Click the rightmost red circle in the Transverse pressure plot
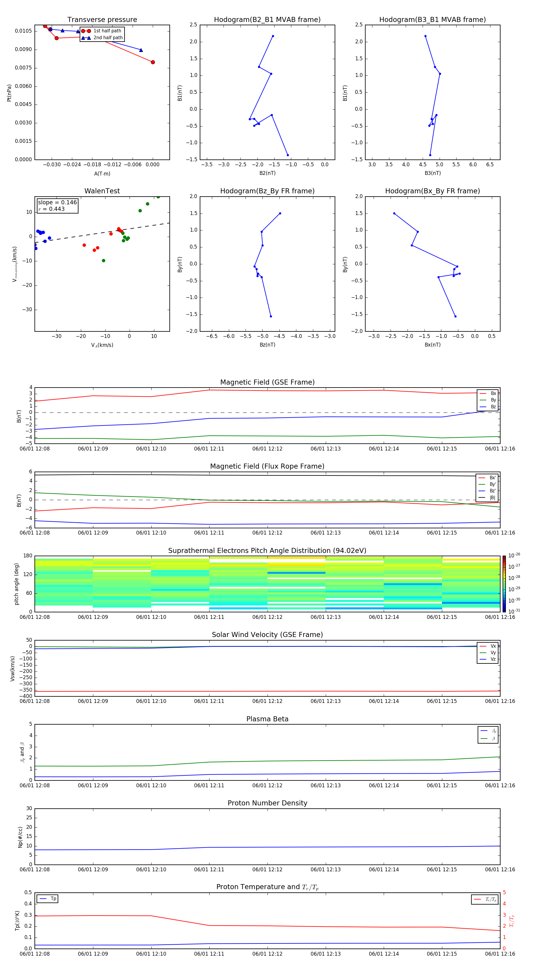 [x=153, y=62]
